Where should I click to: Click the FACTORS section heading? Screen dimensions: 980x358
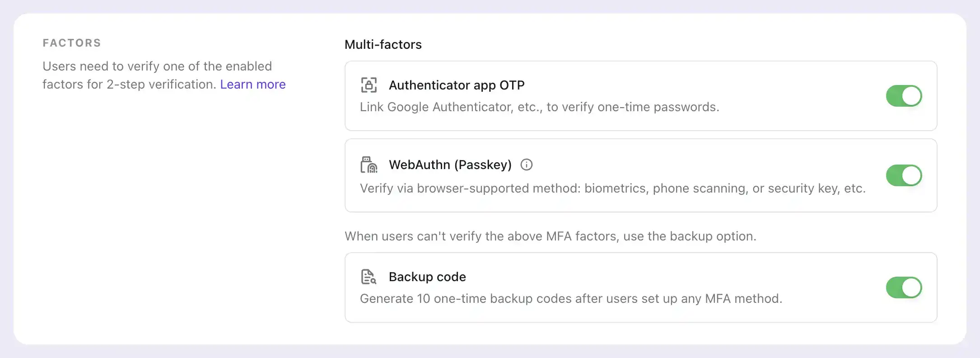click(72, 43)
